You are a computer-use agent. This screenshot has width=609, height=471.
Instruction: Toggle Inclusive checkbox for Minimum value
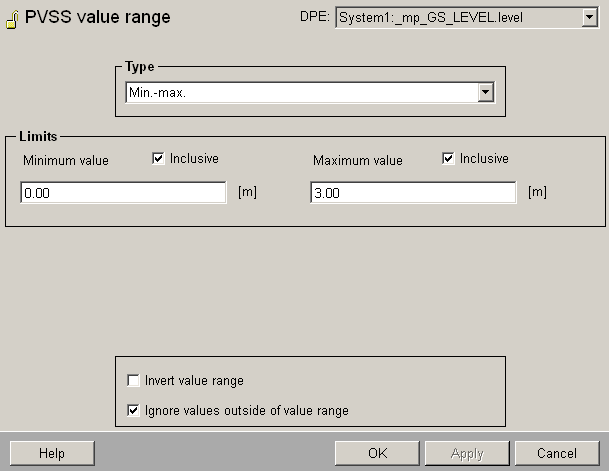click(159, 159)
